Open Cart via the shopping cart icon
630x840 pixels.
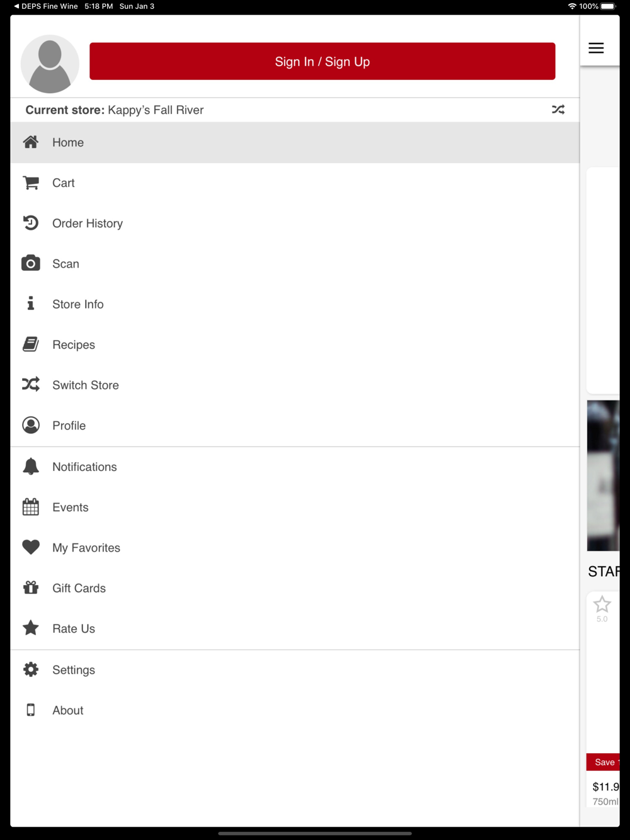click(31, 183)
